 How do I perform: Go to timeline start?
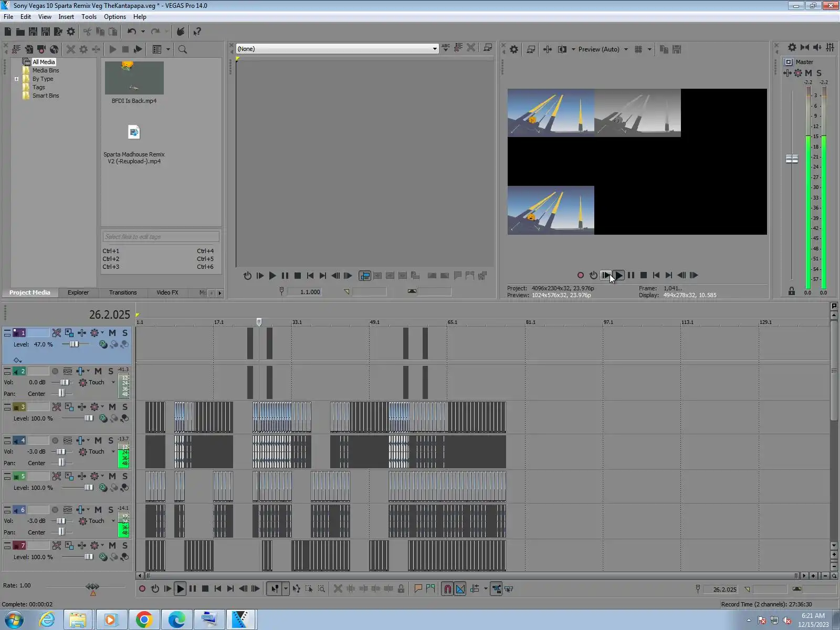click(218, 589)
